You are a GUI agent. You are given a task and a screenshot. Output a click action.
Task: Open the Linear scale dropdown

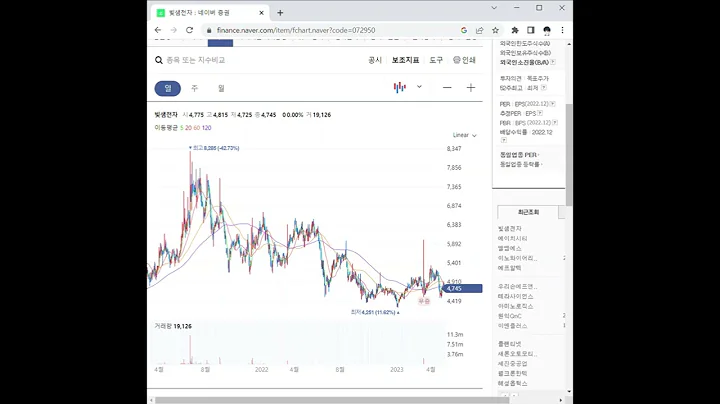click(x=465, y=135)
